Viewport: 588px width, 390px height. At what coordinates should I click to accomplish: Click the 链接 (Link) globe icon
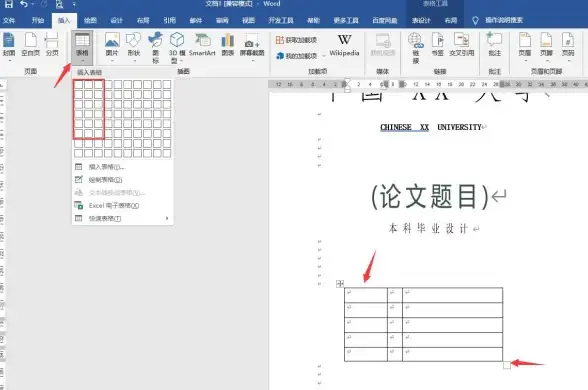point(416,48)
